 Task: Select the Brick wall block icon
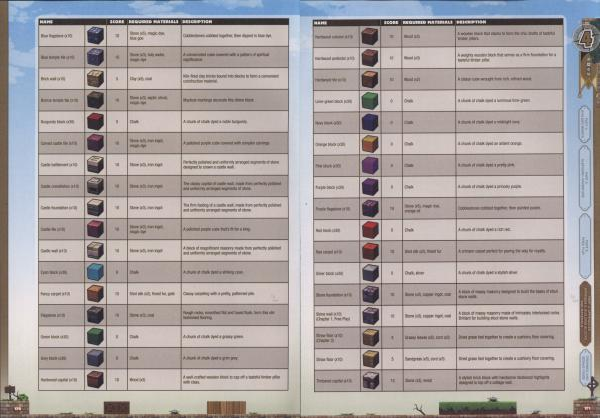(x=95, y=78)
